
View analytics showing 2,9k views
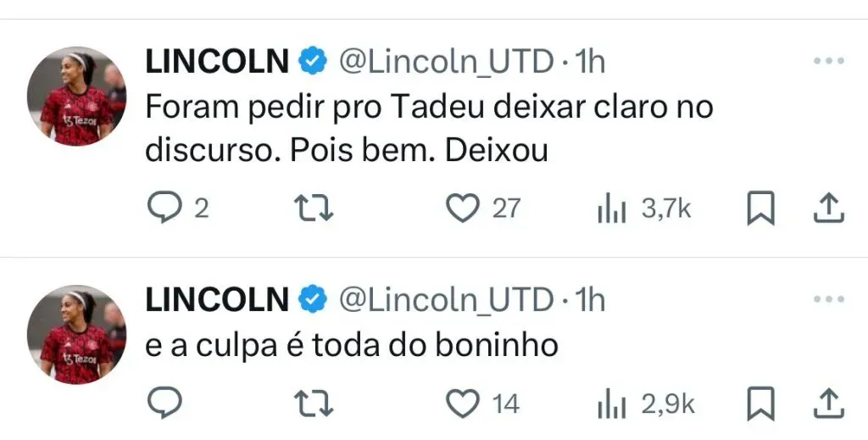click(x=611, y=404)
